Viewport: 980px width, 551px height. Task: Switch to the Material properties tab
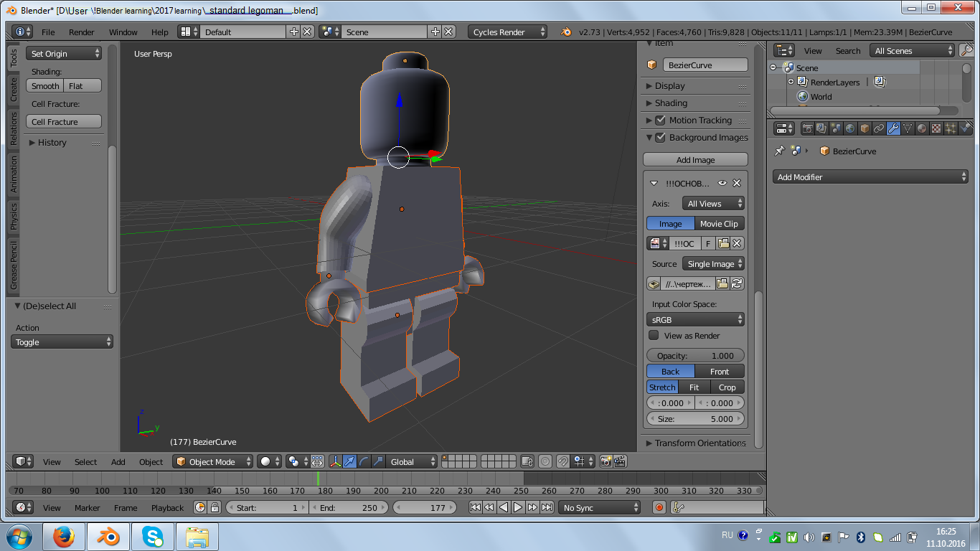coord(922,128)
